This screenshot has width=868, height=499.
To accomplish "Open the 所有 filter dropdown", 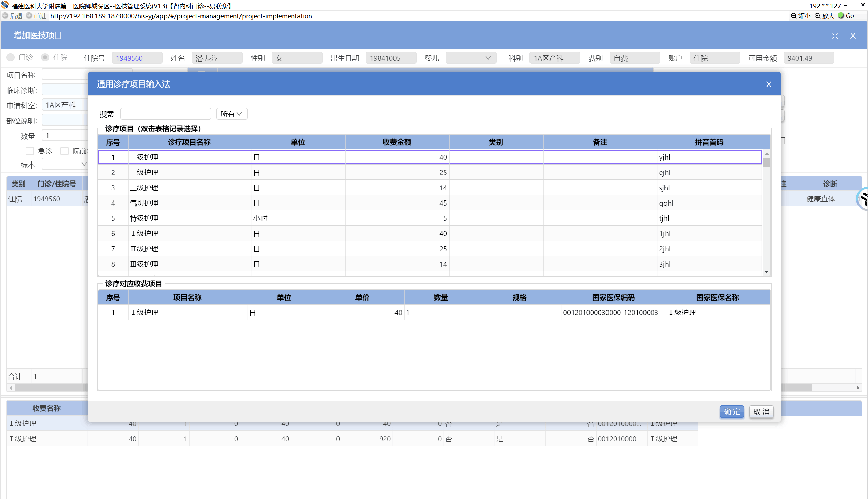I will point(232,114).
